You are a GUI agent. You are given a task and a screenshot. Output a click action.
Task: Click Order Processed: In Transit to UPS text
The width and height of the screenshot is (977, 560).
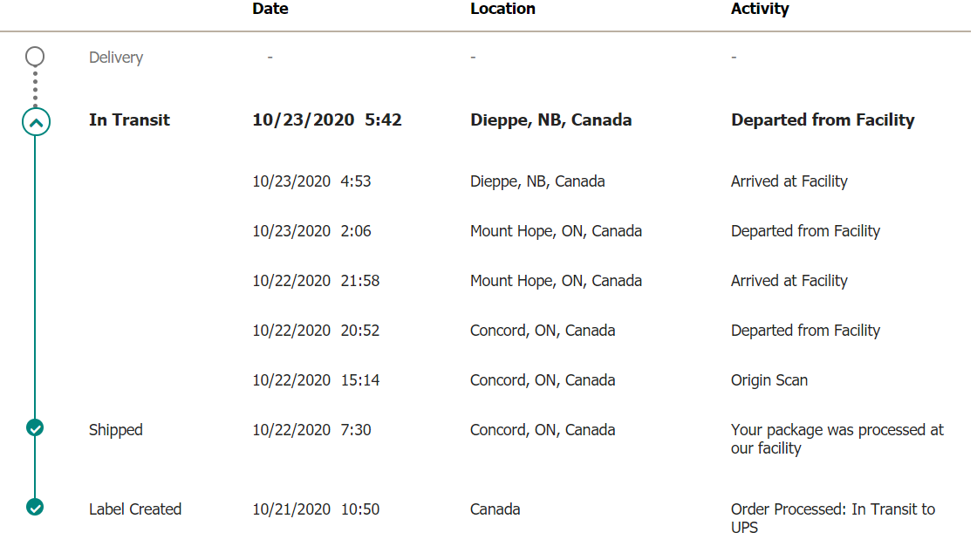[833, 518]
